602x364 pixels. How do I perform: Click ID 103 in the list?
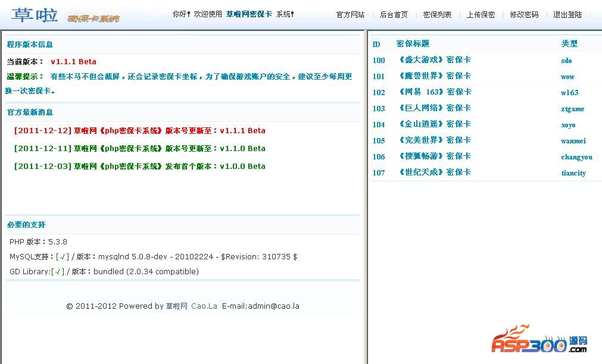pos(379,109)
